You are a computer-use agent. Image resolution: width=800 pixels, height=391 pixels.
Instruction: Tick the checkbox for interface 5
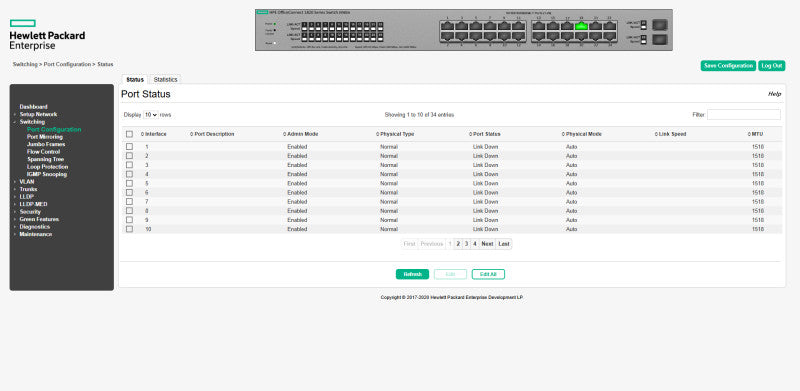[130, 183]
